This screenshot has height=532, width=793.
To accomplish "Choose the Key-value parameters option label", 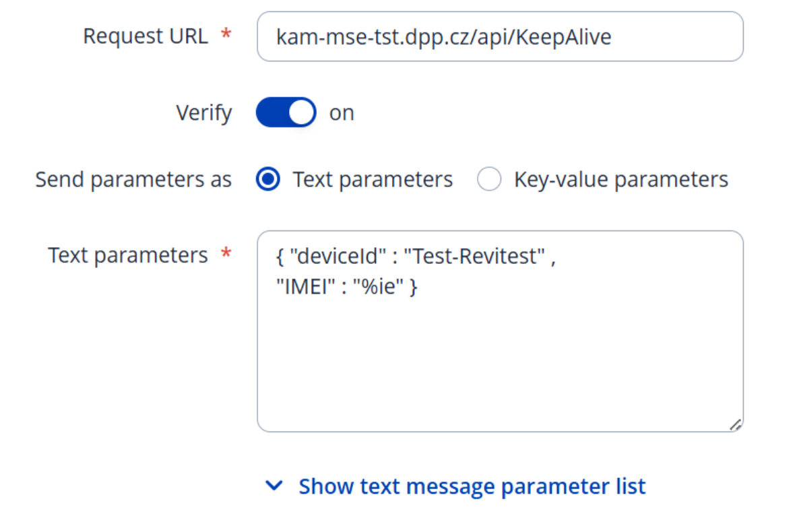I will click(621, 180).
